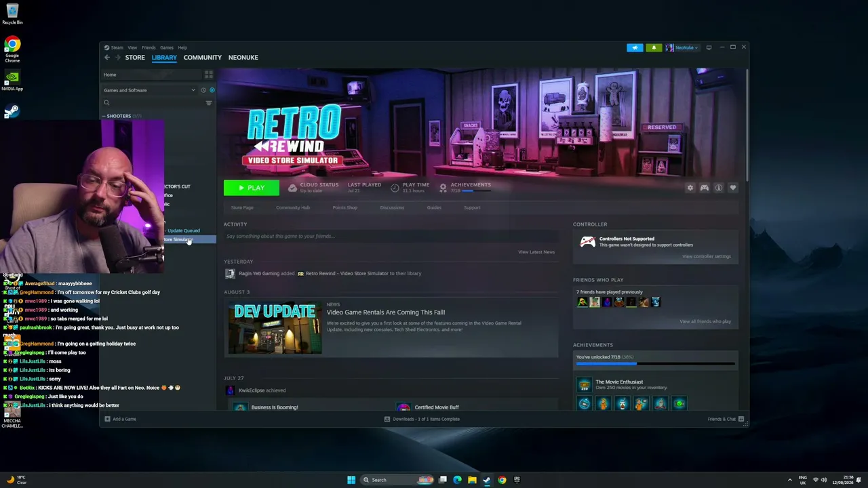Click Ragin Yeti Gaming's avatar in activity feed
The height and width of the screenshot is (488, 868).
pos(230,273)
